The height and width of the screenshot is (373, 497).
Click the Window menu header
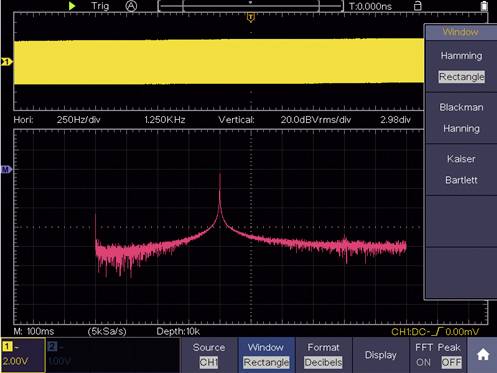[461, 32]
